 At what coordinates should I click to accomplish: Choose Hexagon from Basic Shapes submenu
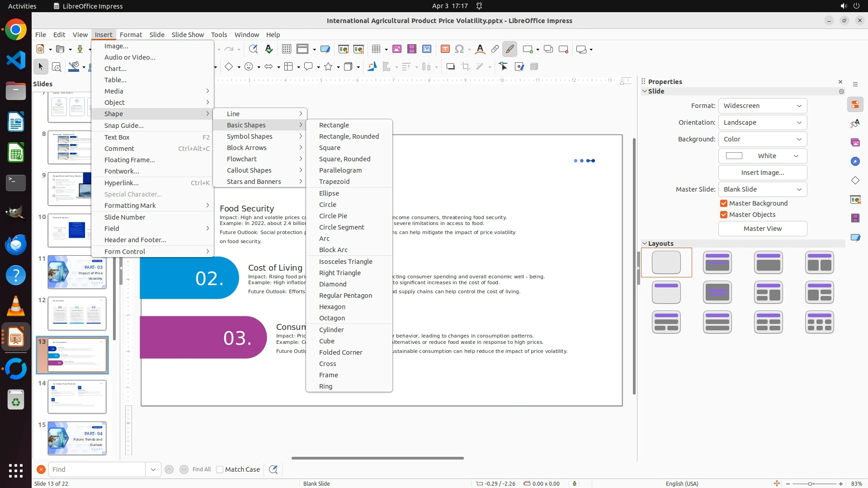pos(332,307)
